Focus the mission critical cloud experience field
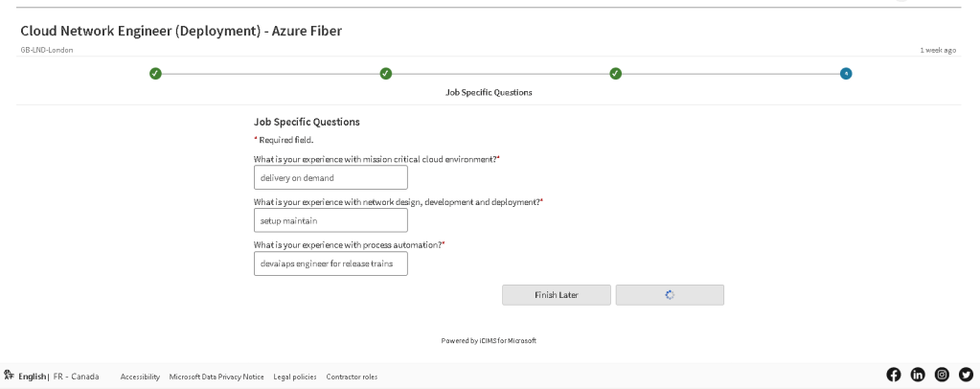The image size is (980, 389). 330,177
